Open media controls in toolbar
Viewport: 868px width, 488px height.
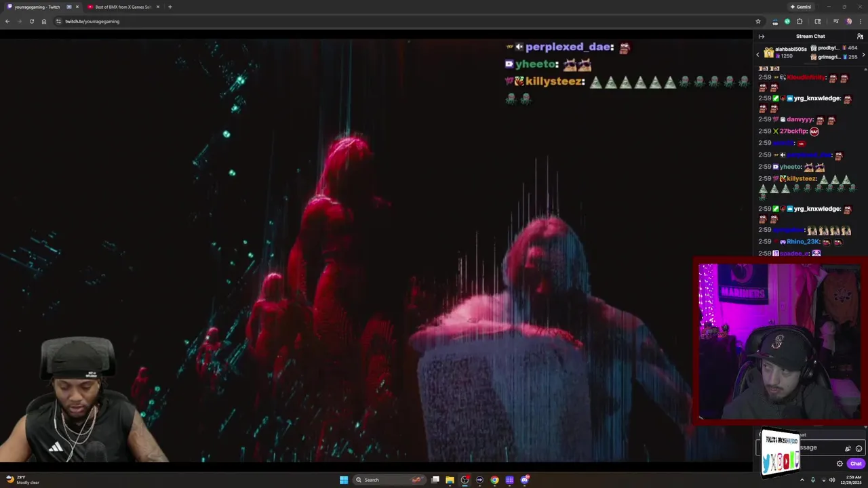pyautogui.click(x=835, y=21)
